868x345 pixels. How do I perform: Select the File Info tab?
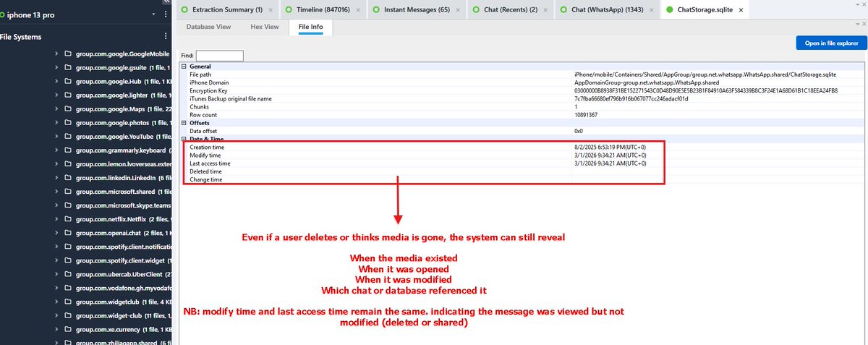[x=311, y=27]
